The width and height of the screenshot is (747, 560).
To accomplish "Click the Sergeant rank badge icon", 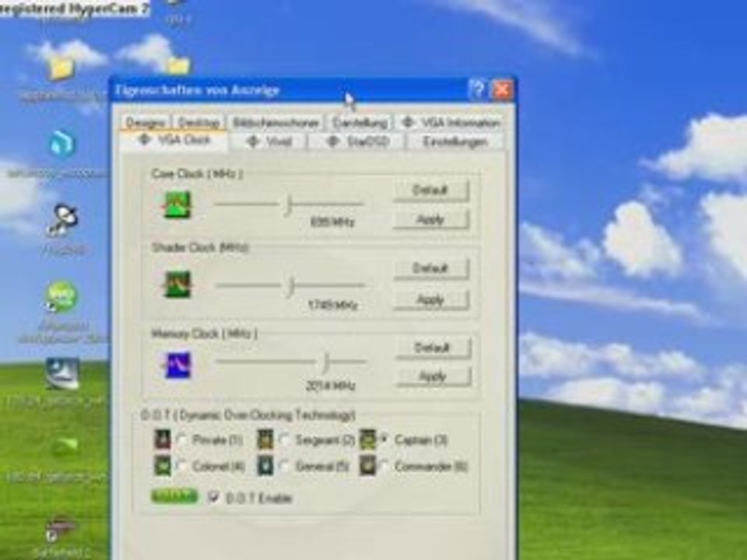I will (265, 439).
